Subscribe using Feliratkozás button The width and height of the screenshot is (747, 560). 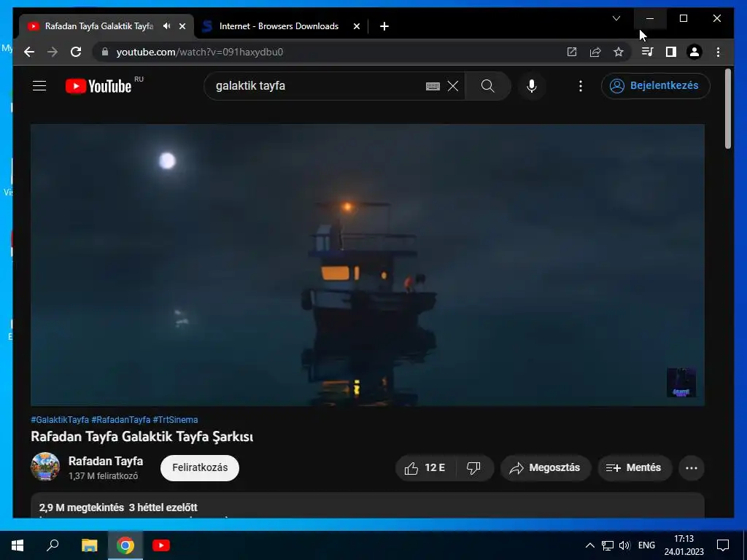tap(200, 467)
